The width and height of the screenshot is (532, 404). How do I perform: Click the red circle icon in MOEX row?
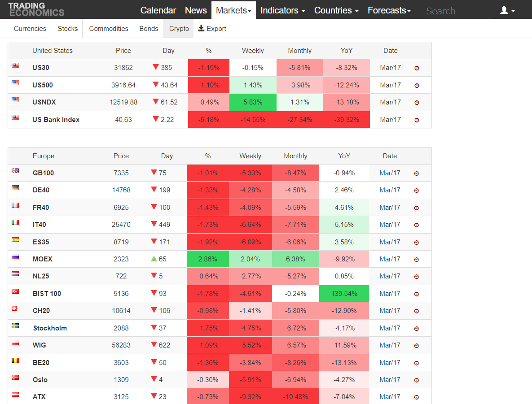pos(416,260)
